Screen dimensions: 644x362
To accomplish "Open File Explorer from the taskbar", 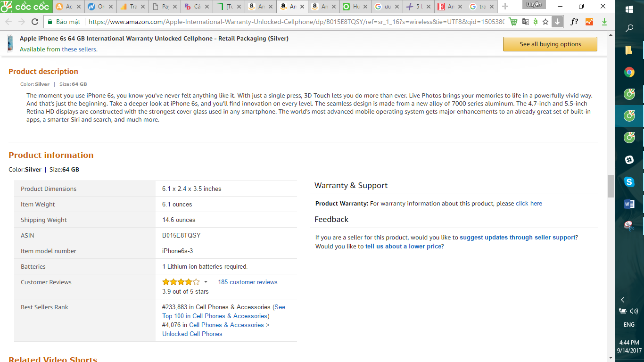I will coord(629,50).
